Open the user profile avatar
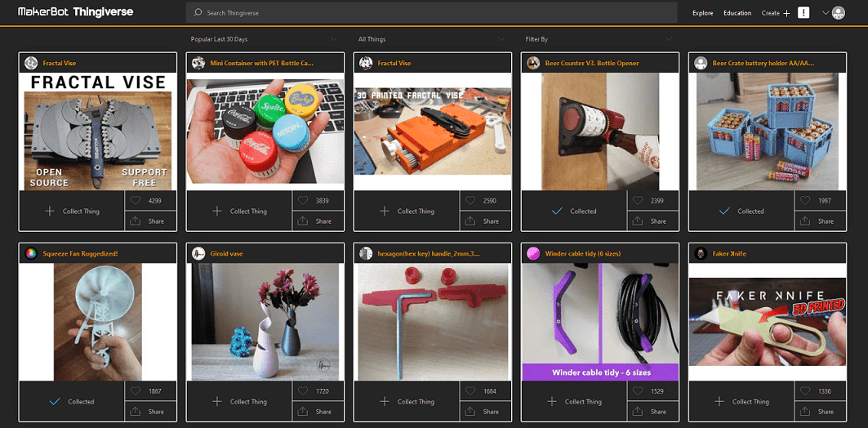 [x=839, y=13]
